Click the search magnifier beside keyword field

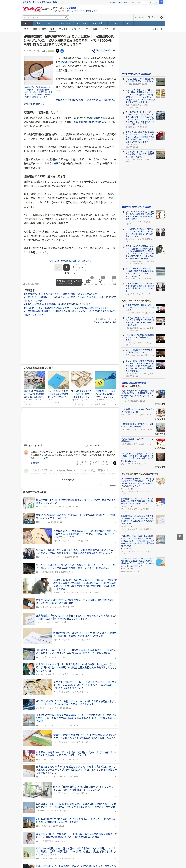(66, 17)
